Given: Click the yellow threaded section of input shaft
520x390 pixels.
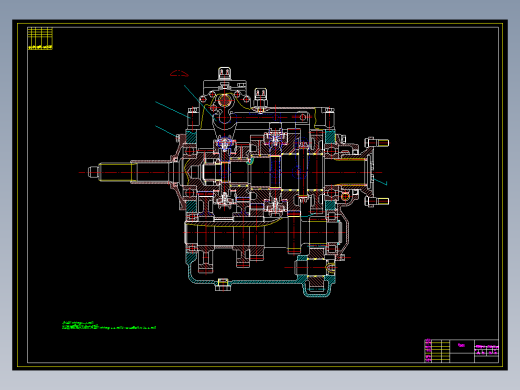Looking at the screenshot, I should (x=116, y=172).
